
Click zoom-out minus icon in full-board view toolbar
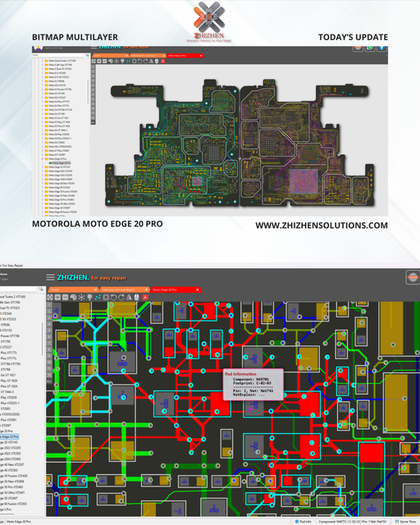(x=104, y=62)
